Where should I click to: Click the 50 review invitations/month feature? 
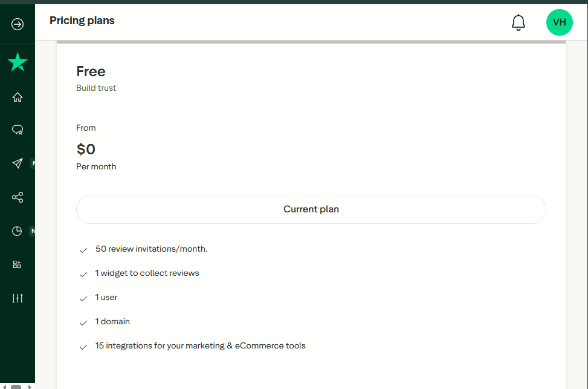click(x=151, y=249)
